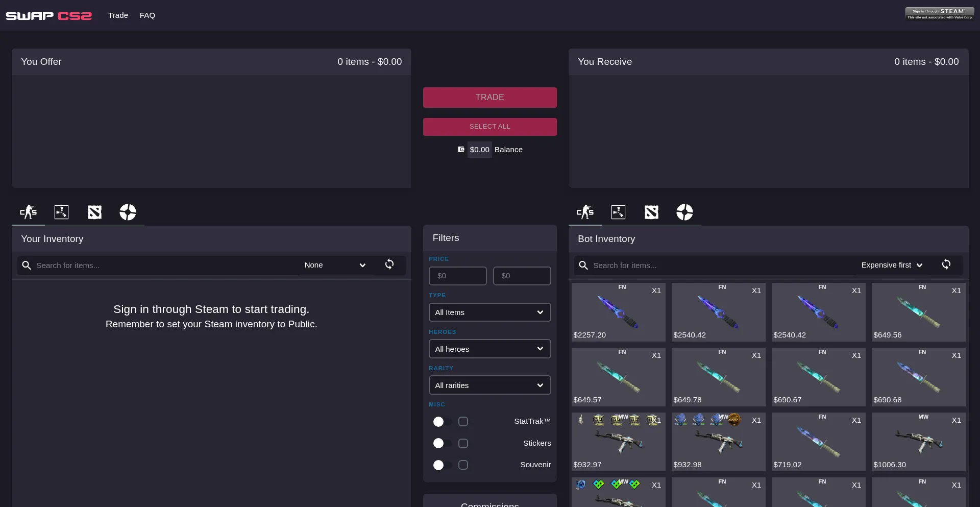Choose Counter-Strike icon above Bot Inventory
The image size is (980, 507).
tap(585, 212)
